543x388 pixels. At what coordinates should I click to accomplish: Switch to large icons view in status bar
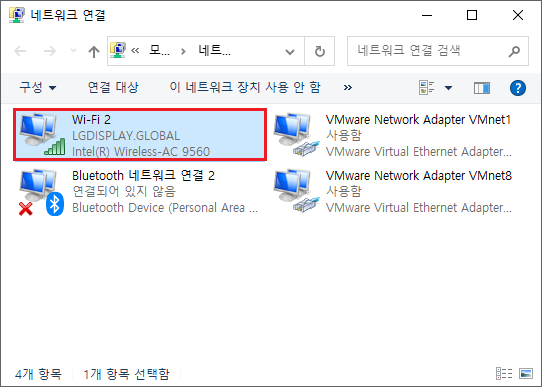(526, 374)
